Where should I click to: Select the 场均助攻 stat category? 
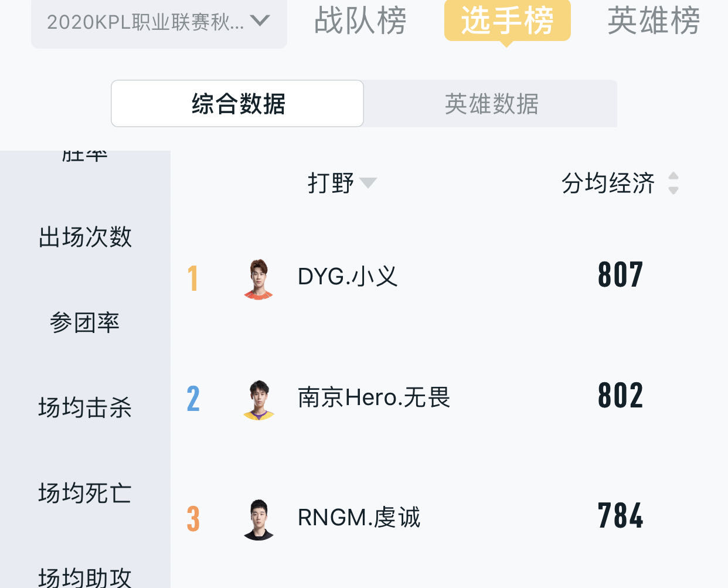[x=84, y=577]
